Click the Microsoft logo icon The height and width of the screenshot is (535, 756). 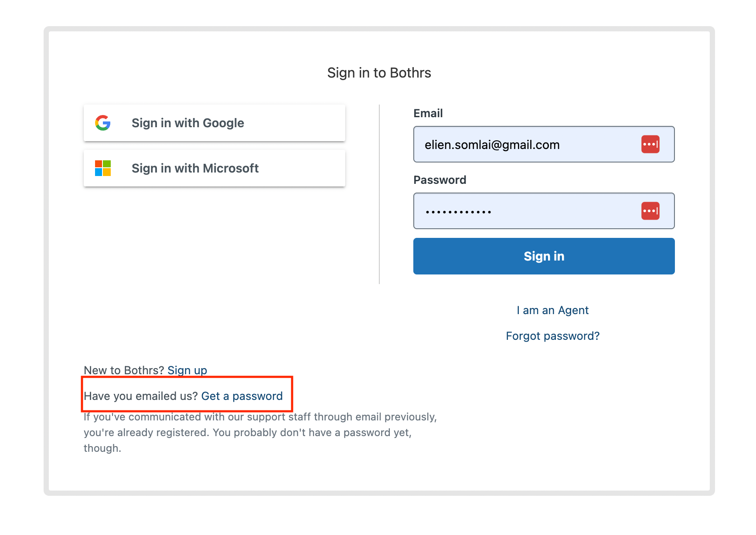tap(103, 168)
